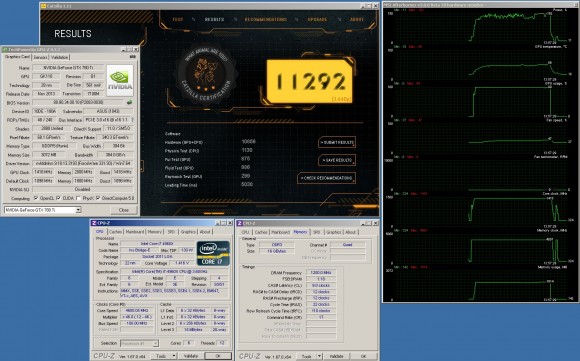
Task: Click the GPU-Z title bar icon
Action: click(x=5, y=49)
